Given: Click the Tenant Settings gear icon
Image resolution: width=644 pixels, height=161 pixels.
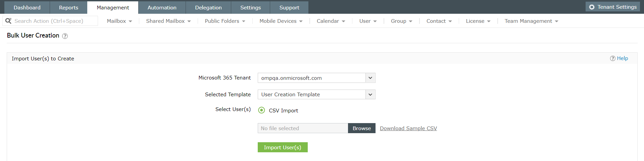Looking at the screenshot, I should (x=592, y=7).
